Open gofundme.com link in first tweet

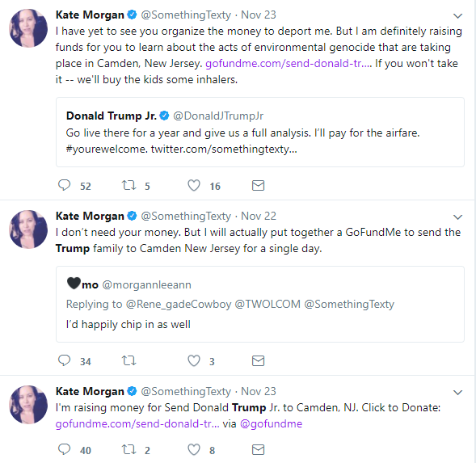(x=289, y=64)
